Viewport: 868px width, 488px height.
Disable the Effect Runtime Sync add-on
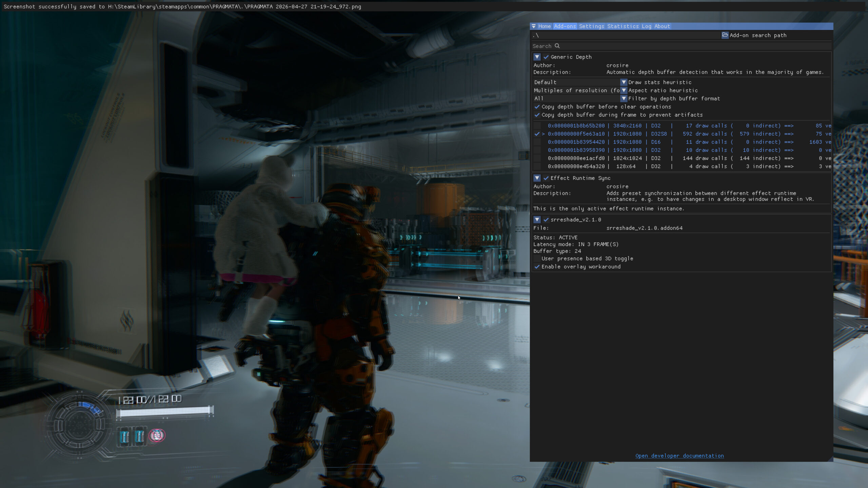coord(546,178)
